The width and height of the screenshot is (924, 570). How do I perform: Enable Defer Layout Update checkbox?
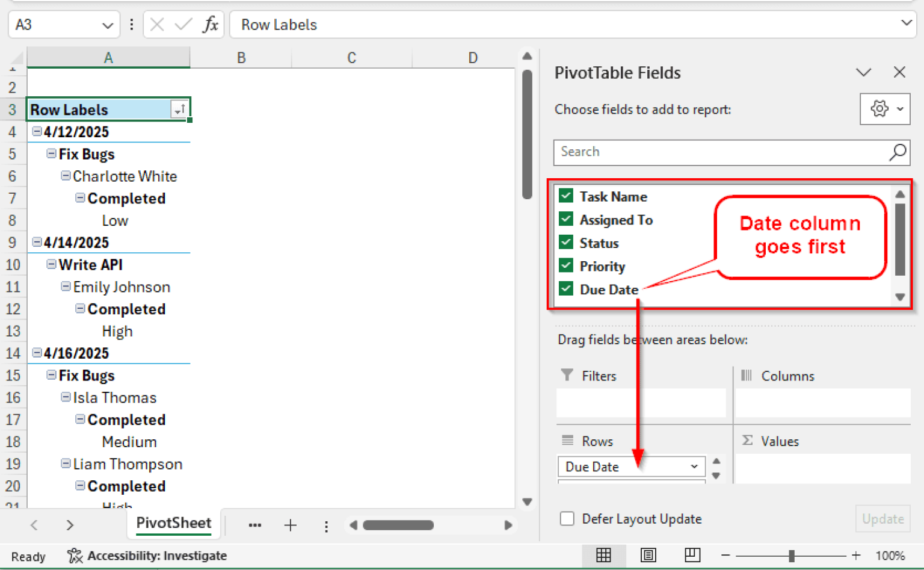tap(567, 519)
